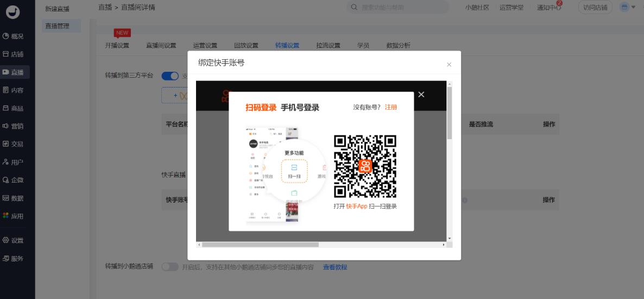Click the dialog's horizontal scrollbar thumb
The image size is (644, 299).
coord(261,245)
